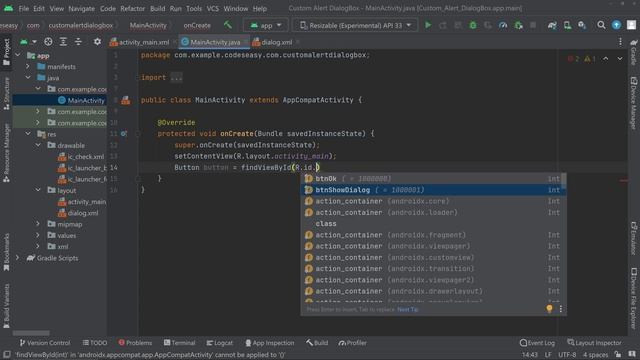Screen dimensions: 640x360
Task: Expand the folded import block
Action: click(x=176, y=78)
